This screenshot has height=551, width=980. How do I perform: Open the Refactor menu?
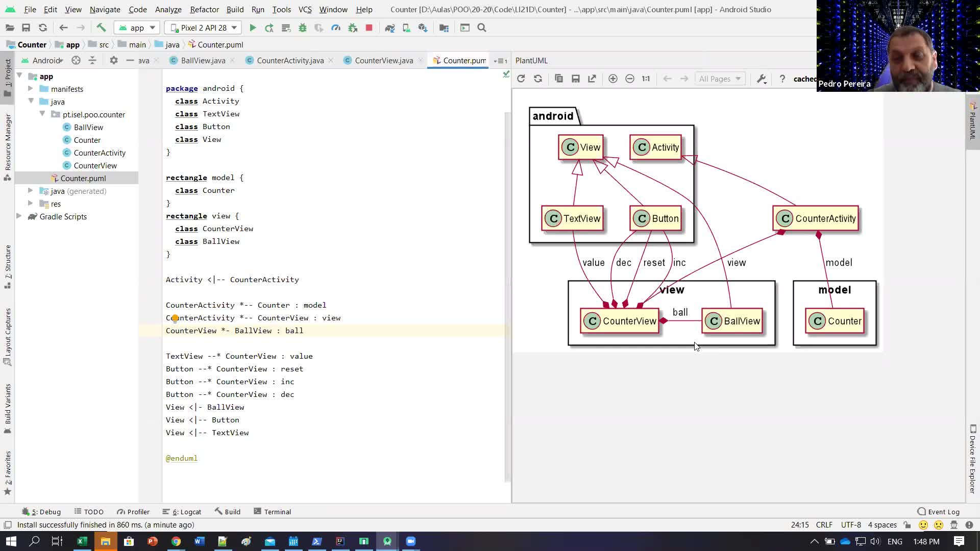(204, 9)
